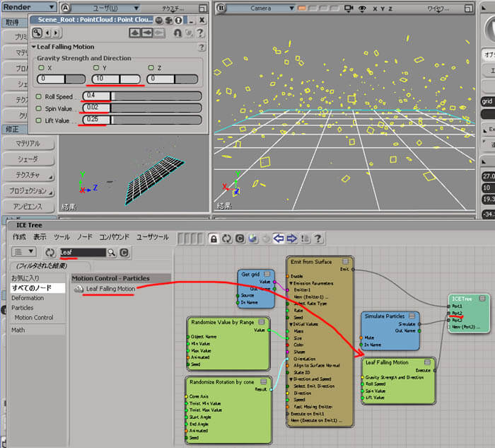Click the マテリアル button in left panel
Image resolution: width=495 pixels, height=448 pixels.
coord(28,144)
